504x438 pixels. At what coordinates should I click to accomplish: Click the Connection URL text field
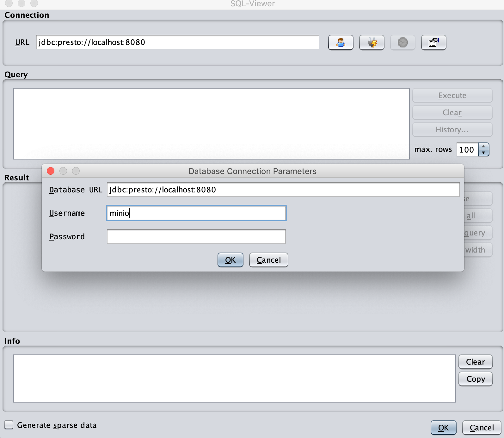click(177, 42)
